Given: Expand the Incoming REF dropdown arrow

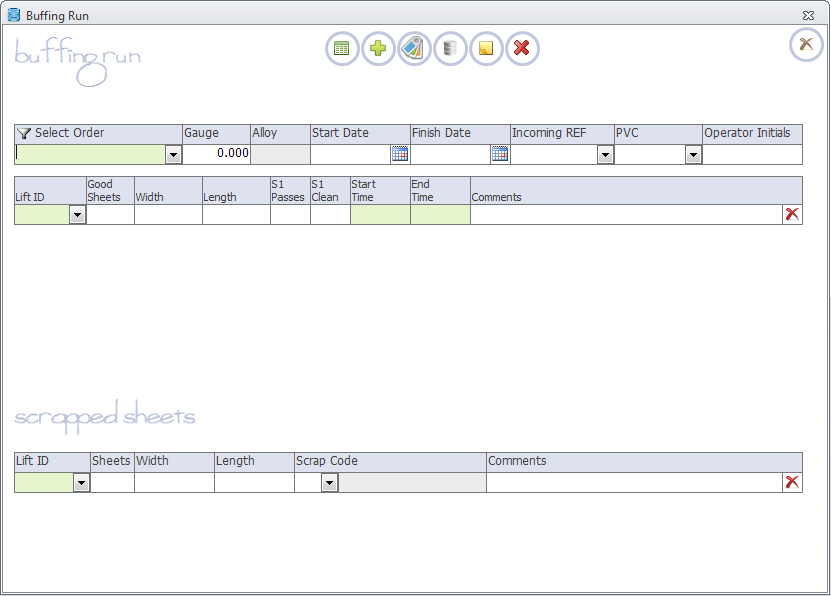Looking at the screenshot, I should [605, 155].
